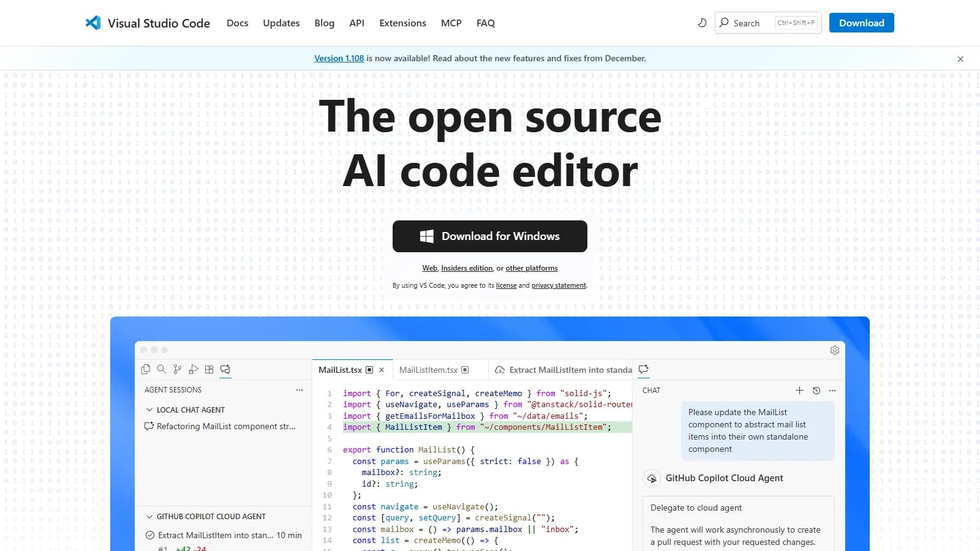This screenshot has width=980, height=551.
Task: Switch to the MailListItem.tsx tab
Action: pos(429,369)
